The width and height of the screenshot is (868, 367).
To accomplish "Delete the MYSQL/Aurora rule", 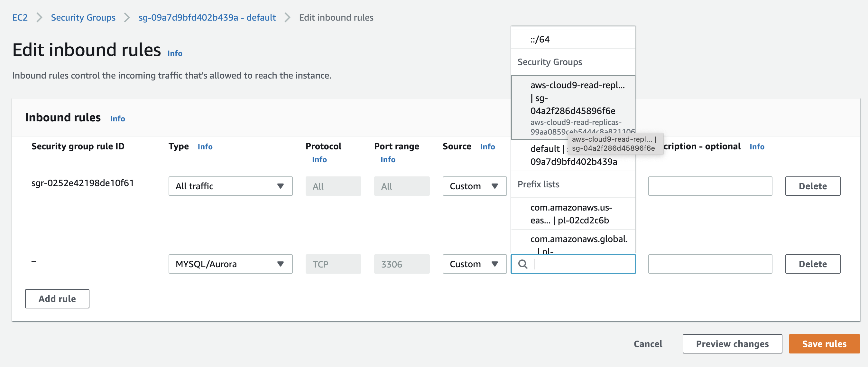I will tap(812, 264).
